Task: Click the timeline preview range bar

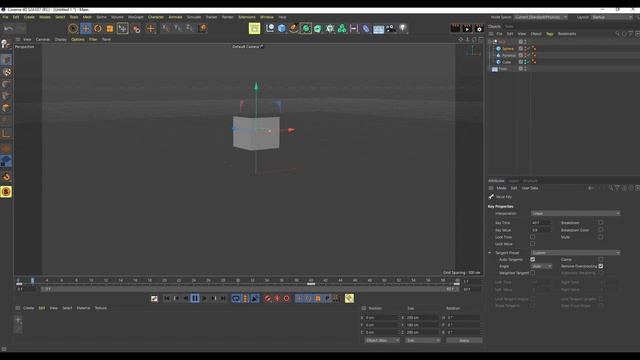Action: coord(250,289)
